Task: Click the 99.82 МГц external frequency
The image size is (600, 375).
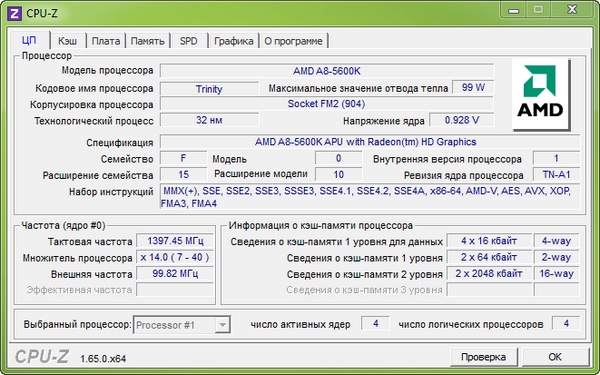Action: tap(175, 274)
